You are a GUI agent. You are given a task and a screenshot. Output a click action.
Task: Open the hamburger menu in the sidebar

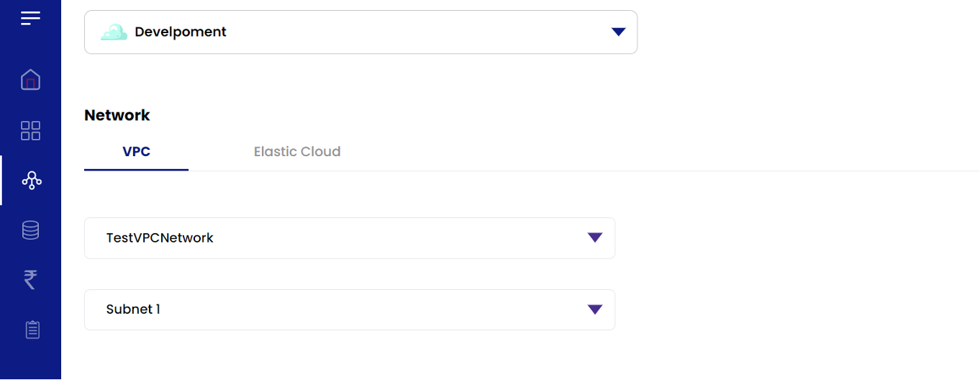point(30,18)
